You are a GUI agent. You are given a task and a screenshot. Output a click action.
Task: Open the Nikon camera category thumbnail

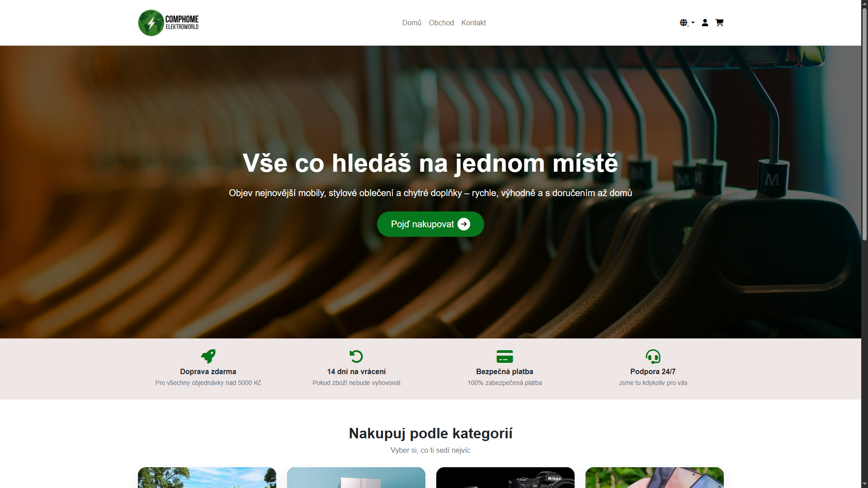click(x=505, y=477)
